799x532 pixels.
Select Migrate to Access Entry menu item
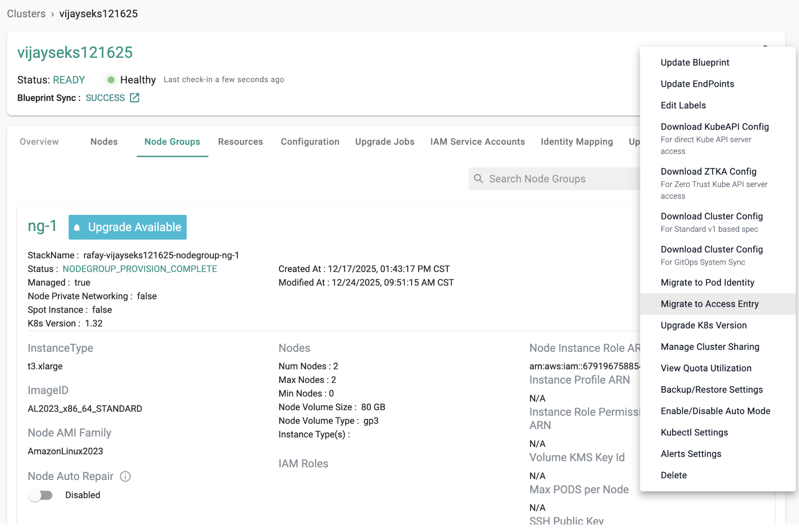point(709,304)
